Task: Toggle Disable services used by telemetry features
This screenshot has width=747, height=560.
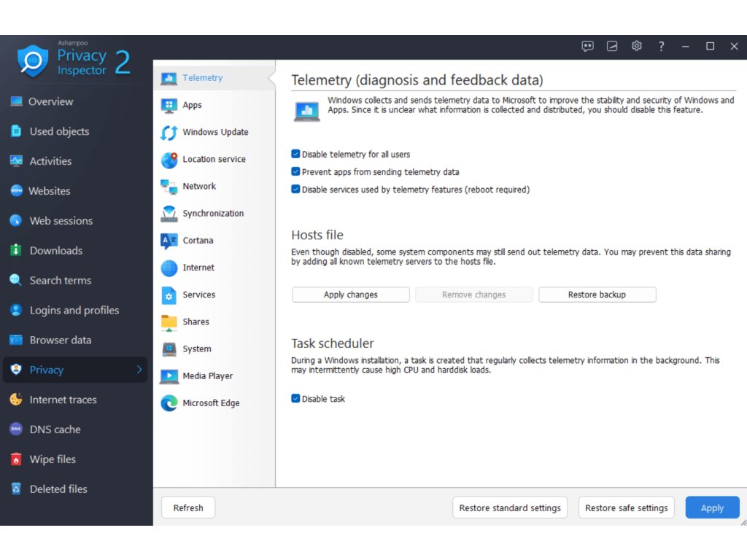Action: (295, 189)
